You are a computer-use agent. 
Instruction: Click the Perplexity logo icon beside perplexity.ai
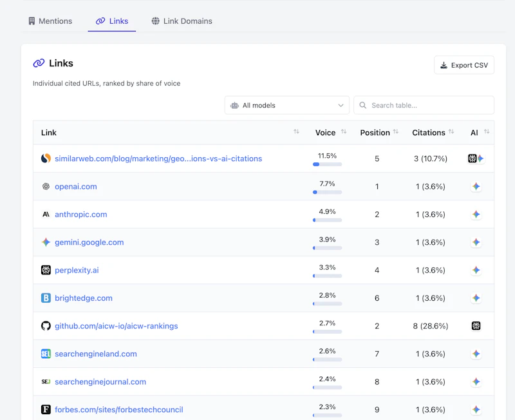(46, 270)
